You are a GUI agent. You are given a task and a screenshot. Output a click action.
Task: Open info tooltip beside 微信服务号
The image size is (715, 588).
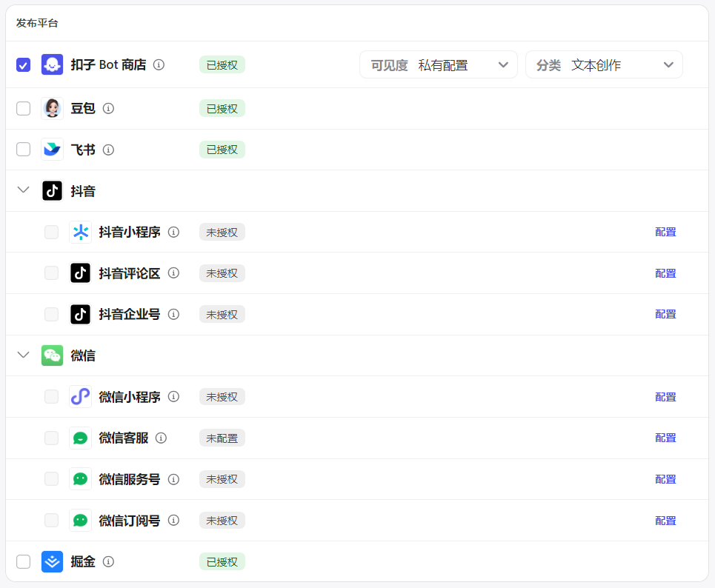[x=173, y=479]
